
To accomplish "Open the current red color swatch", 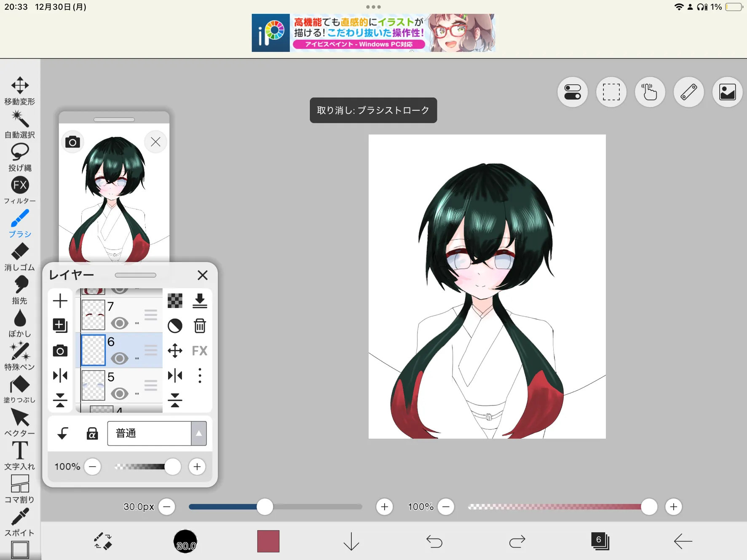I will coord(268,541).
